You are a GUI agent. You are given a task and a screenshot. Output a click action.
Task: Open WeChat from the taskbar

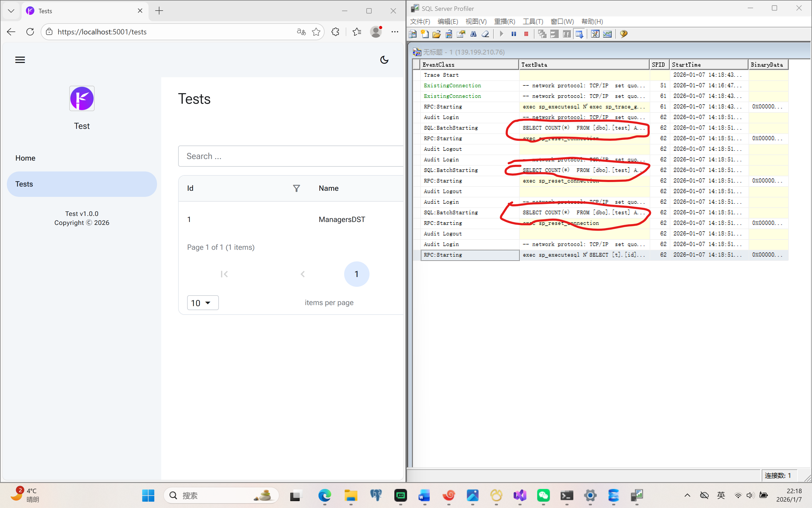[x=543, y=496]
